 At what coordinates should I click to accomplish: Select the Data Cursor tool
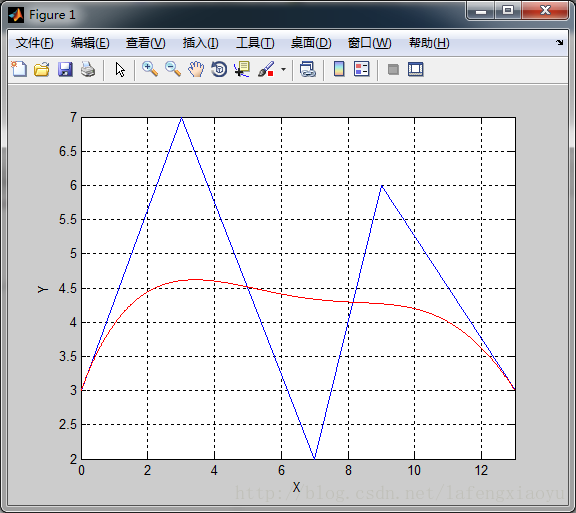tap(242, 69)
